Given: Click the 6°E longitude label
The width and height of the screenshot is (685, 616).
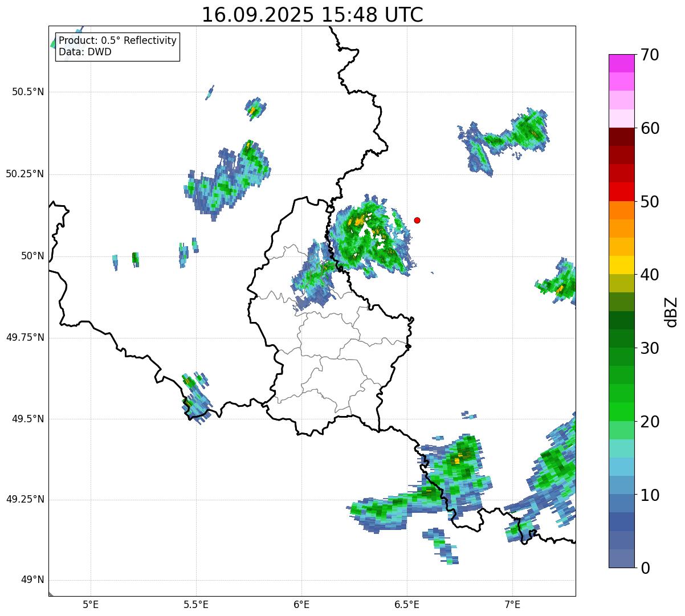Looking at the screenshot, I should (301, 605).
